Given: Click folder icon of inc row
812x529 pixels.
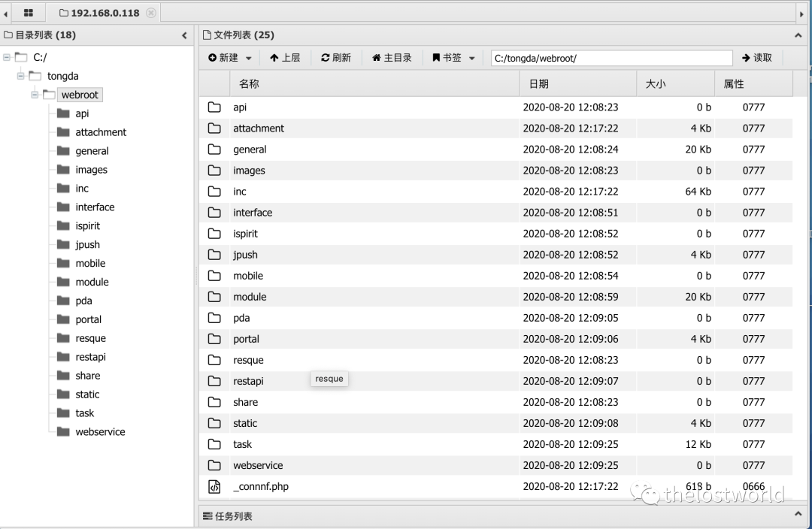Looking at the screenshot, I should [214, 192].
